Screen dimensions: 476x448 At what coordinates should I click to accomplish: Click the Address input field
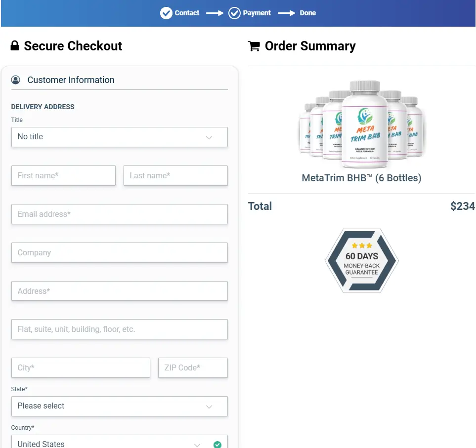click(119, 291)
